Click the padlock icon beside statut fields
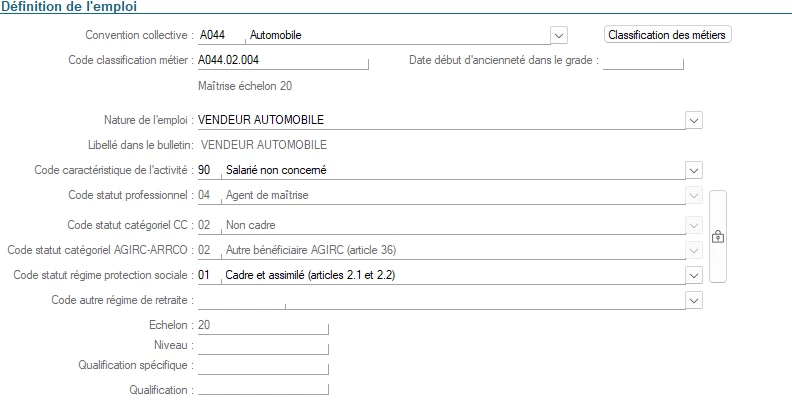Screen dimensions: 792x418 click(717, 237)
